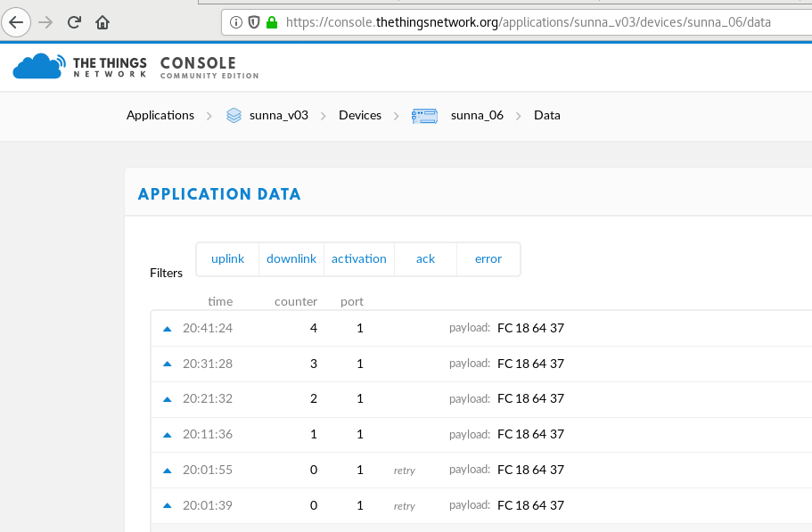Click the retry label on 20:01:55 row
The width and height of the screenshot is (812, 532).
point(405,471)
